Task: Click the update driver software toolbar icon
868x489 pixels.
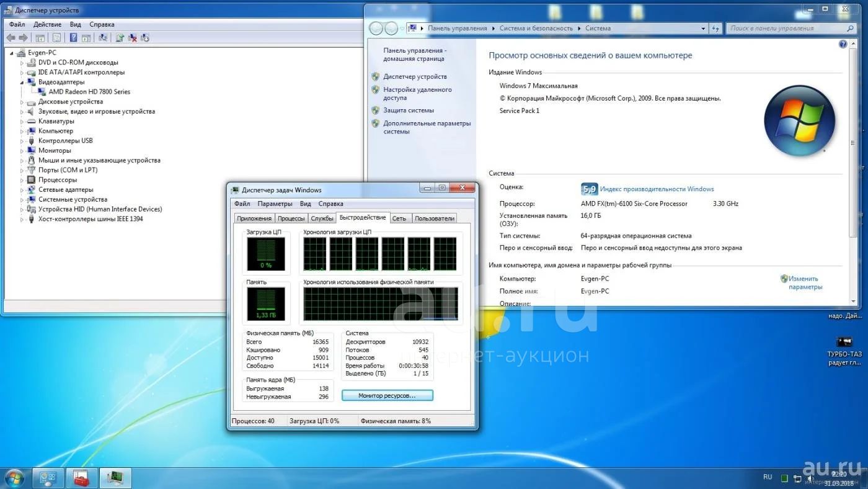Action: tap(120, 38)
